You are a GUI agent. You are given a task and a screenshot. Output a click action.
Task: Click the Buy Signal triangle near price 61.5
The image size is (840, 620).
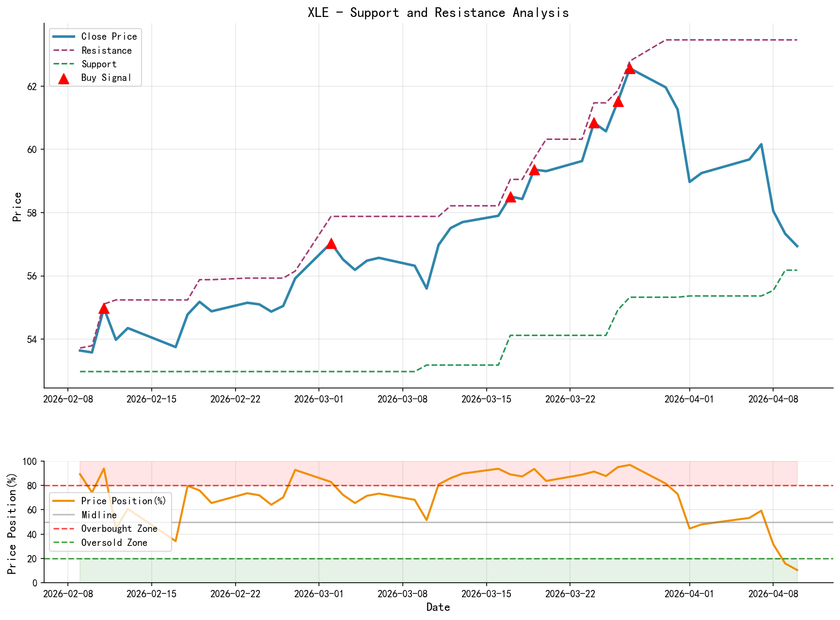pos(618,101)
